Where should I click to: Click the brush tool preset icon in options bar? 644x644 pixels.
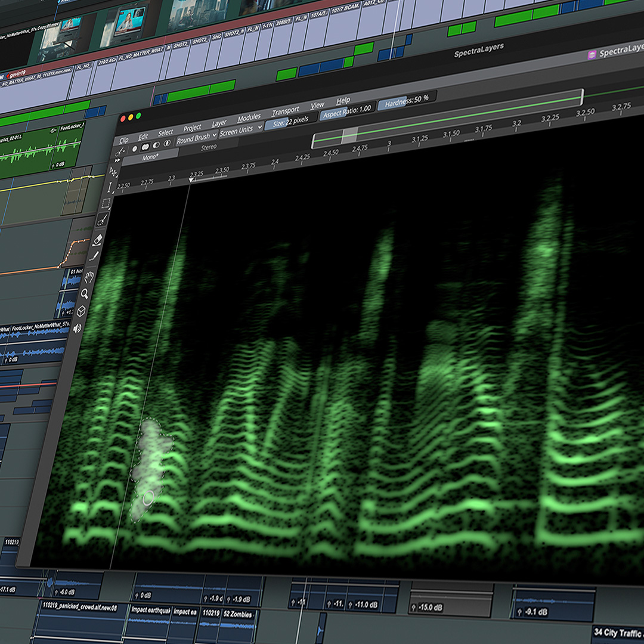pos(120,153)
